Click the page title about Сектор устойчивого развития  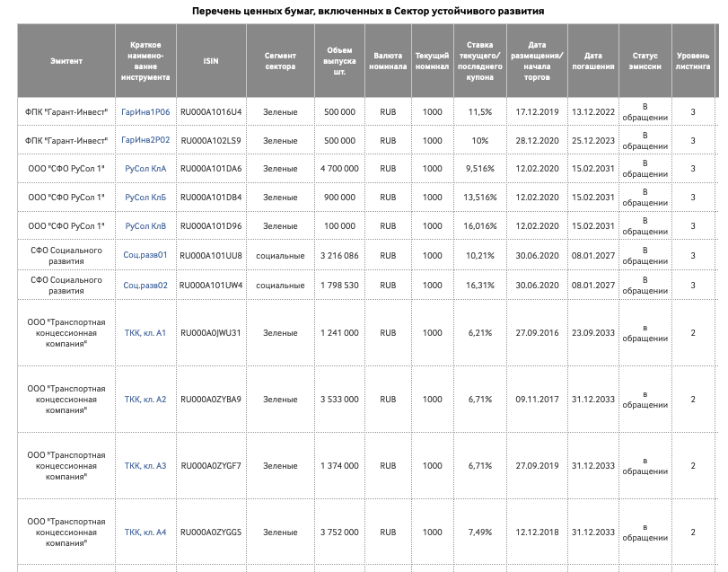[x=368, y=11]
